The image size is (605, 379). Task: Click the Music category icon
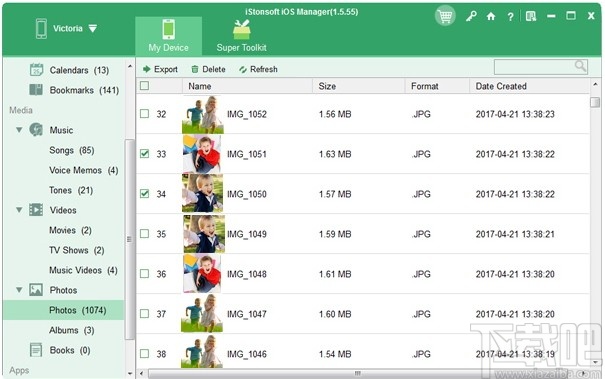[36, 130]
